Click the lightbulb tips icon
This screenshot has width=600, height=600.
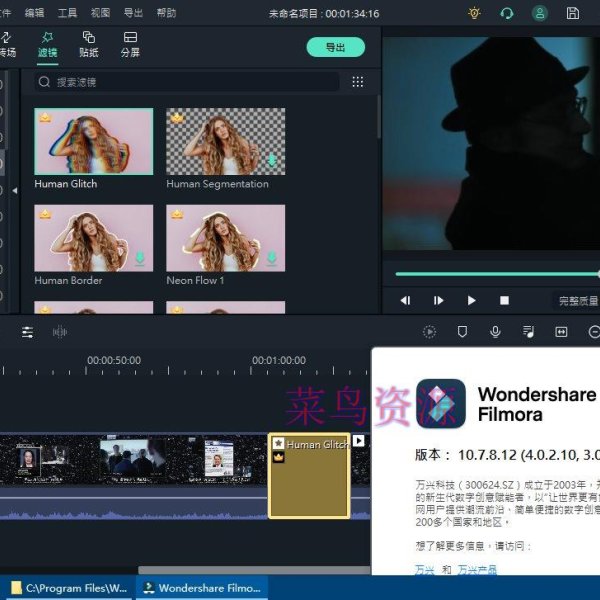[474, 13]
